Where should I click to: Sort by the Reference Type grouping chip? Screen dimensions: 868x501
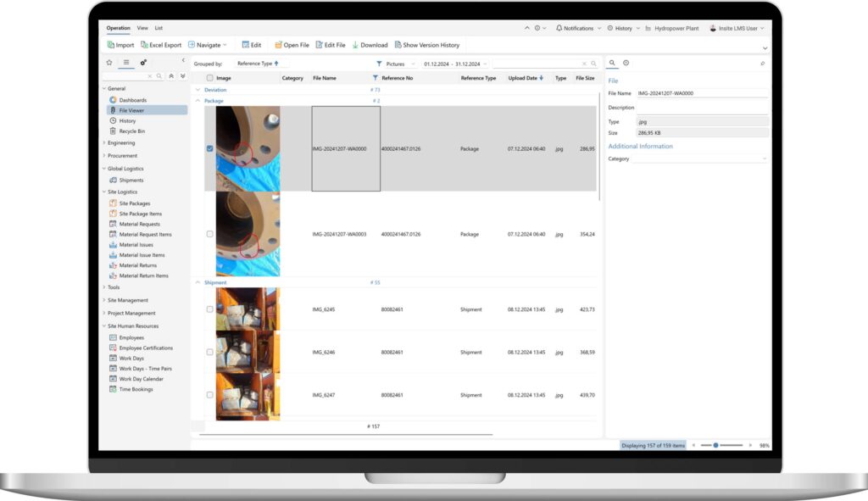[x=258, y=64]
